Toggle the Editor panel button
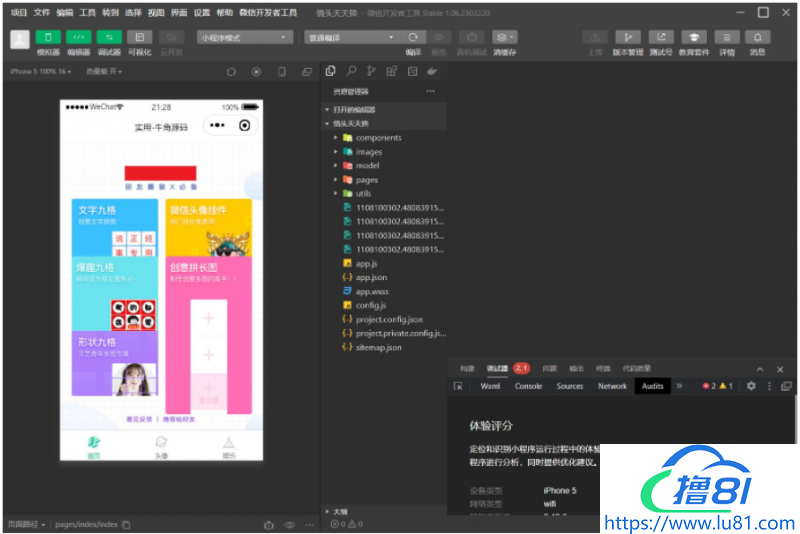800x534 pixels. point(78,37)
